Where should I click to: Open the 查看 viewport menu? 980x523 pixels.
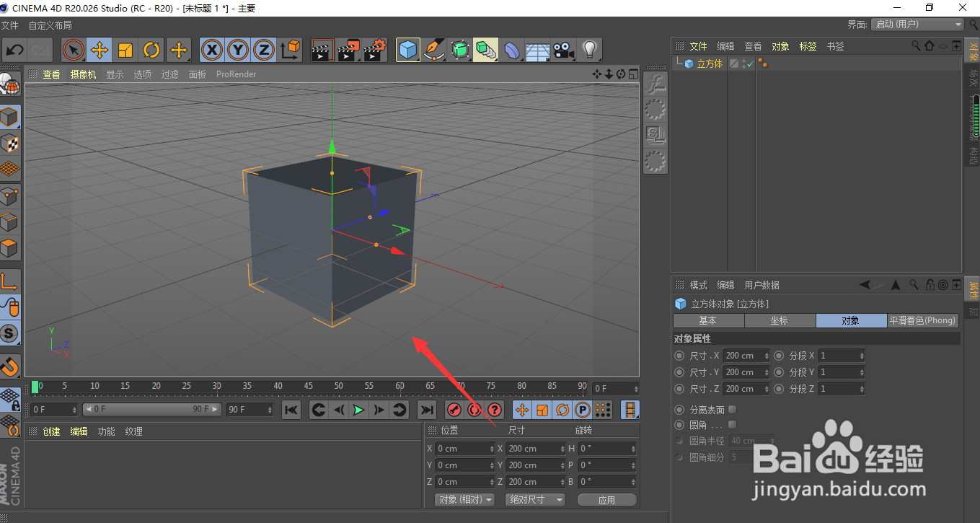click(x=51, y=74)
